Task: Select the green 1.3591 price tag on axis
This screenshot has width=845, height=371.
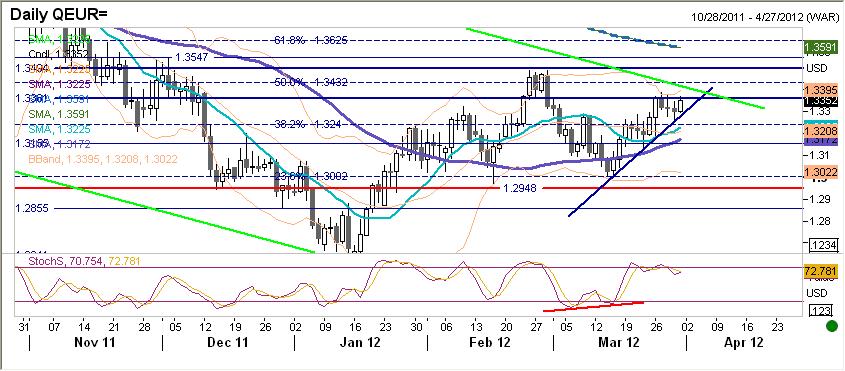Action: coord(820,47)
